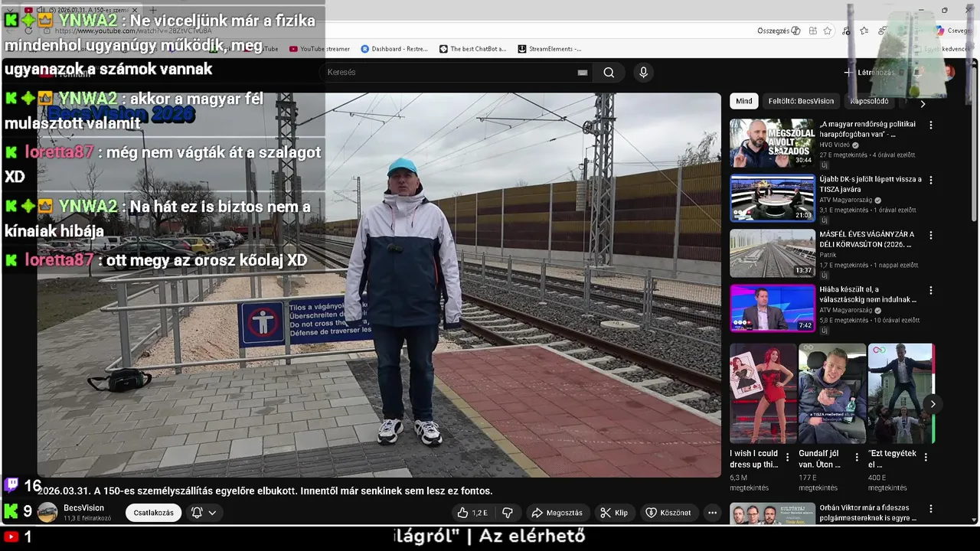Open the favorites list icon in browser toolbar
This screenshot has width=980, height=551.
coord(864,31)
